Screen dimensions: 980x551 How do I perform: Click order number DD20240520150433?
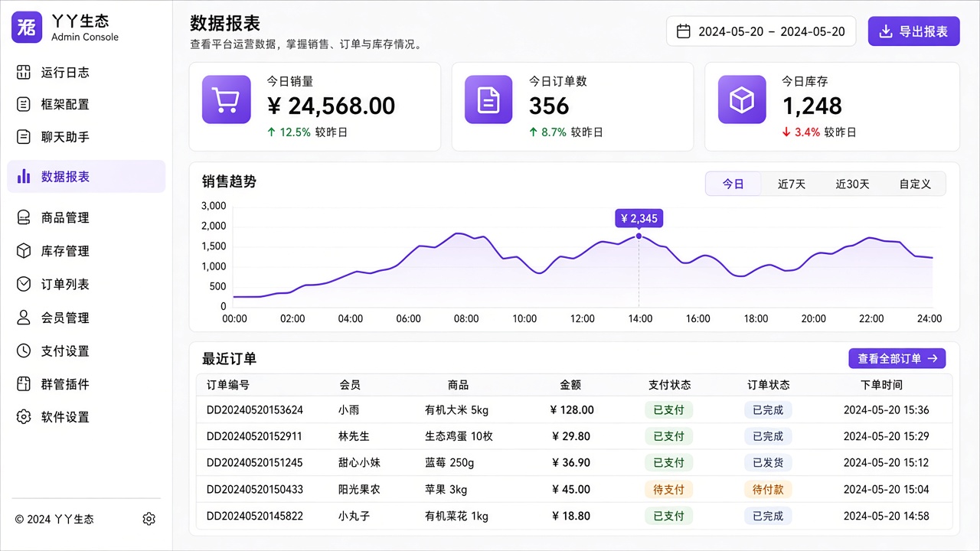255,490
